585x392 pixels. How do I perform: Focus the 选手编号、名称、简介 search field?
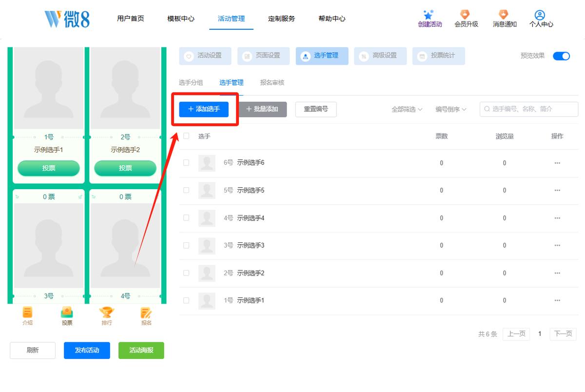(529, 109)
